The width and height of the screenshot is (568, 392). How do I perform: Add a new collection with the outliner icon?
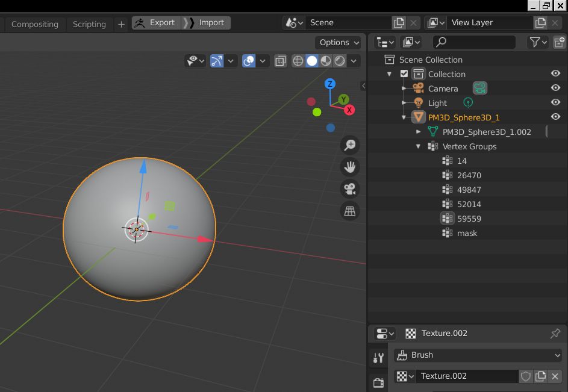click(x=560, y=42)
